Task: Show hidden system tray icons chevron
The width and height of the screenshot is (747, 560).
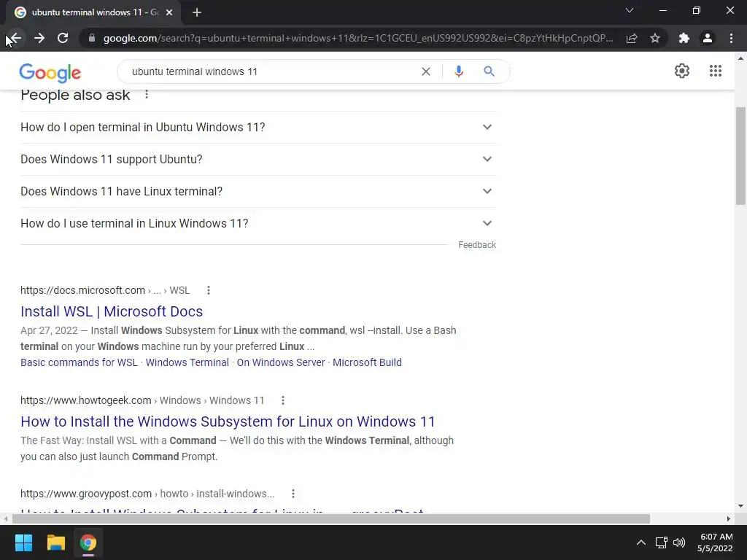Action: (x=641, y=542)
